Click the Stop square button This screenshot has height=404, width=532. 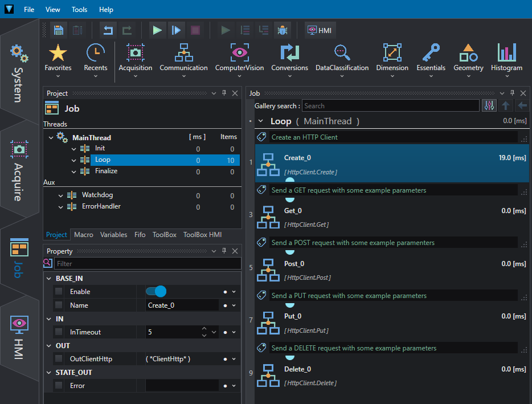tap(195, 30)
